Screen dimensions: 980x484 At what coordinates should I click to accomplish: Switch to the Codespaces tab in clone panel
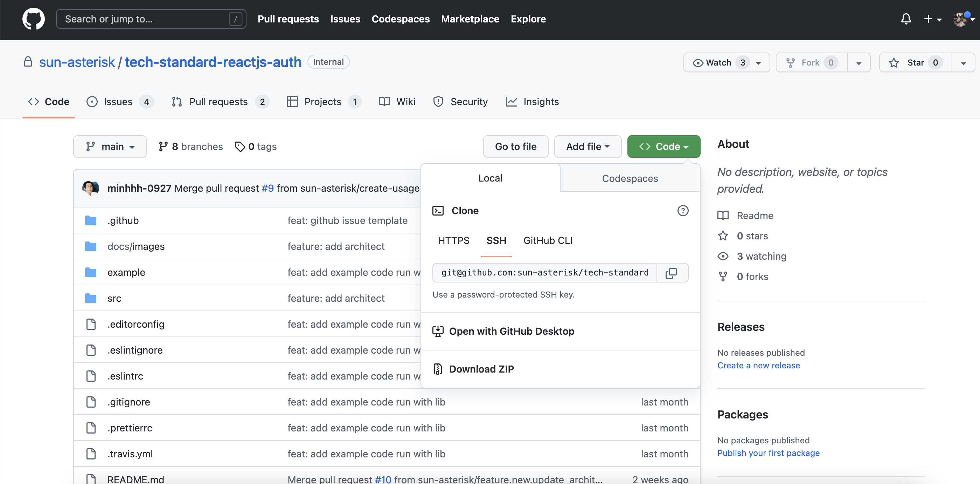pyautogui.click(x=630, y=178)
